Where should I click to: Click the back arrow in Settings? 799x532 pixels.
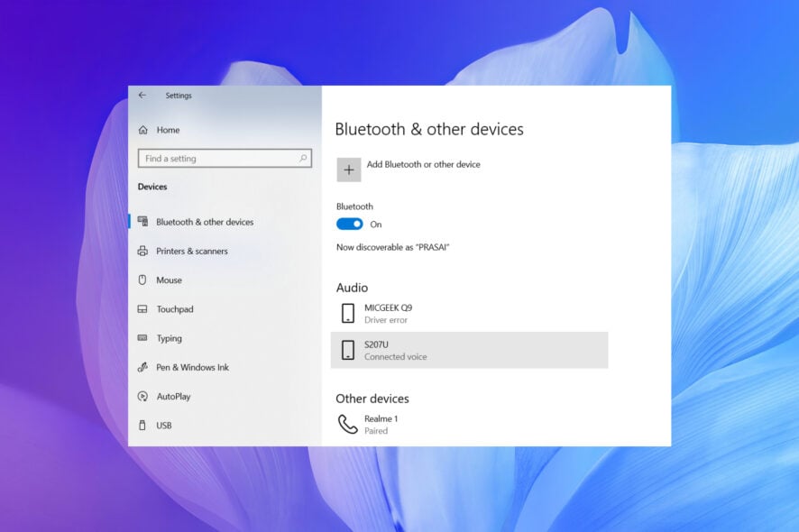point(142,96)
